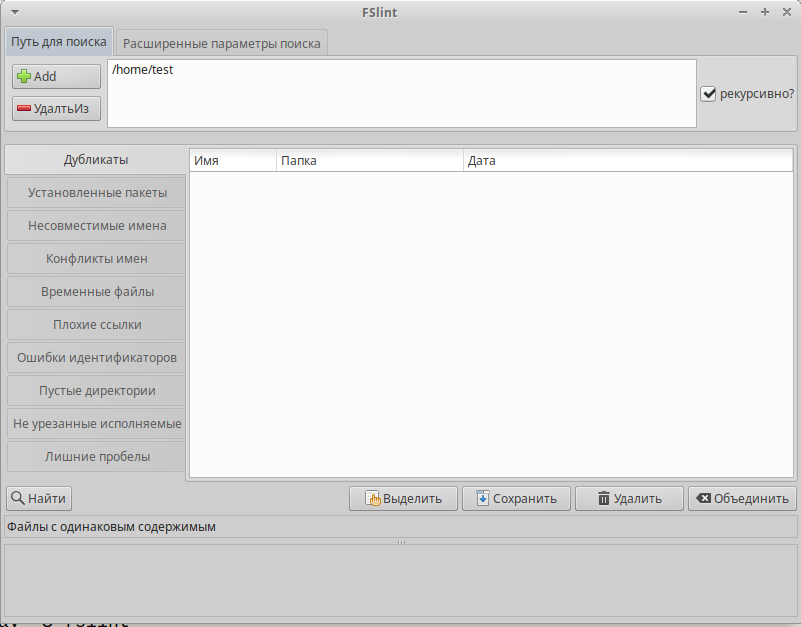The height and width of the screenshot is (627, 801).
Task: Click the Найти text label
Action: pos(46,498)
